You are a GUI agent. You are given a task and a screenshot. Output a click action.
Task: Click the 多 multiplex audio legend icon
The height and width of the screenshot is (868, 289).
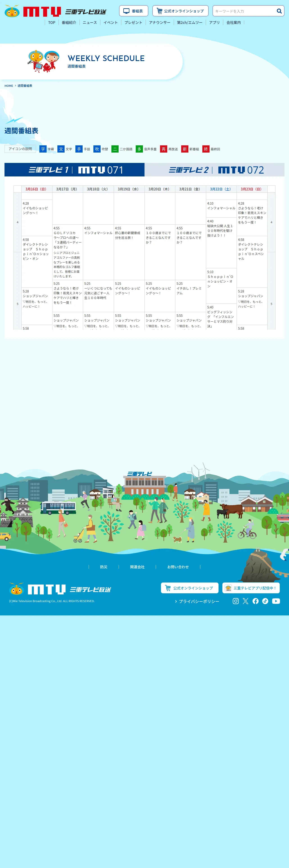point(139,149)
